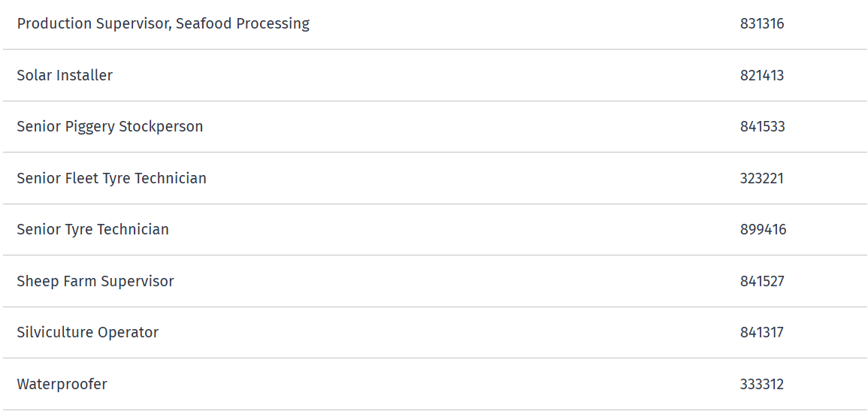Select the Senior Tyre Technician row
Image resolution: width=868 pixels, height=417 pixels.
pyautogui.click(x=434, y=230)
